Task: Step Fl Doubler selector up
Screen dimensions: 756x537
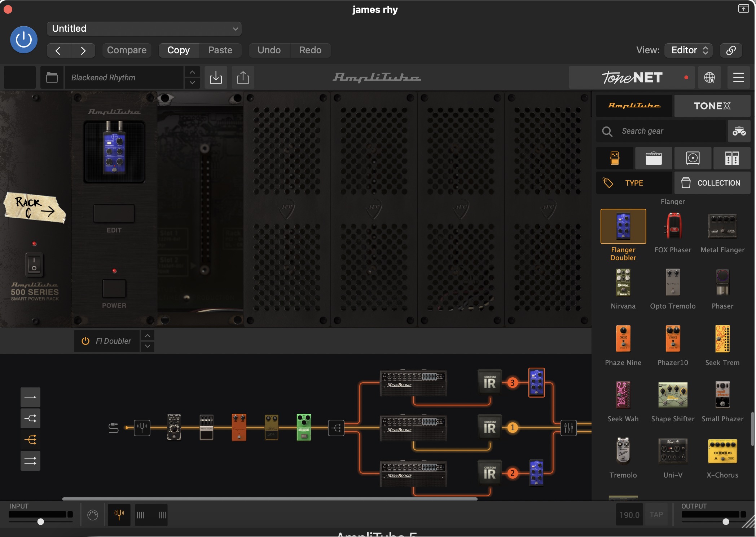Action: 148,336
